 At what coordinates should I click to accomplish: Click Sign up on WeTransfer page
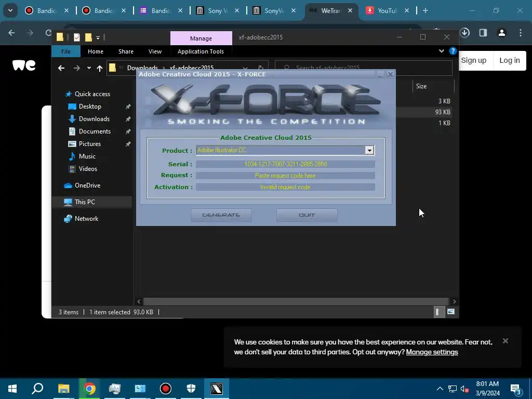click(x=474, y=60)
